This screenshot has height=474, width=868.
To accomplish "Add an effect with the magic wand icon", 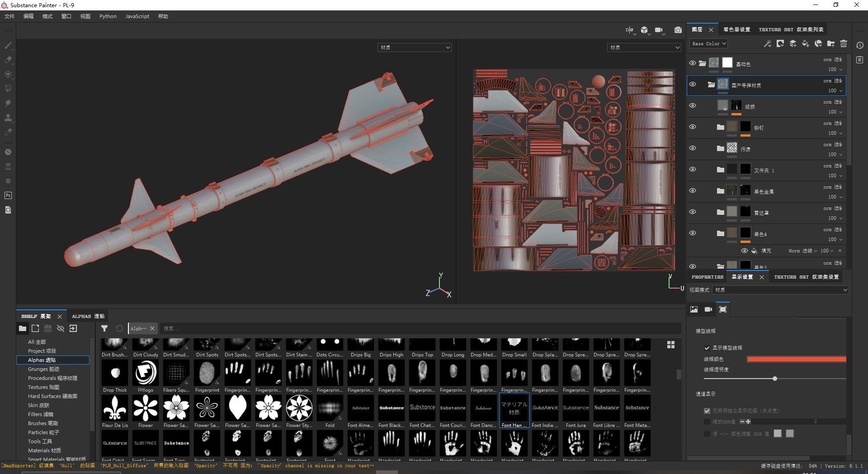I will click(x=768, y=43).
